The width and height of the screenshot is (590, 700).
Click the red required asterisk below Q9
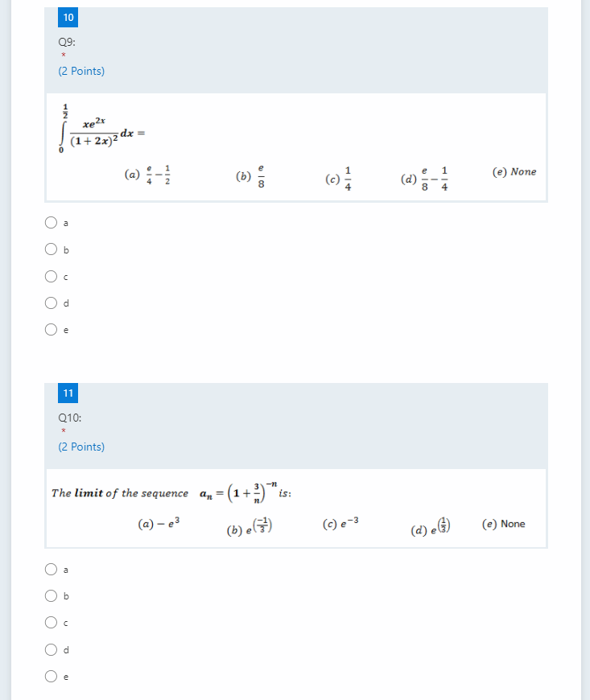(x=62, y=56)
